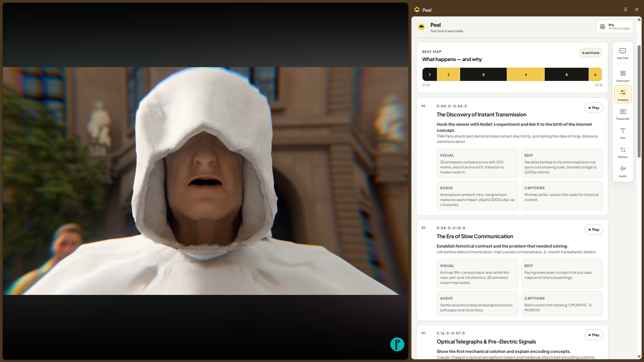Select the AUDIO card of section 01
644x362 pixels.
click(x=478, y=196)
